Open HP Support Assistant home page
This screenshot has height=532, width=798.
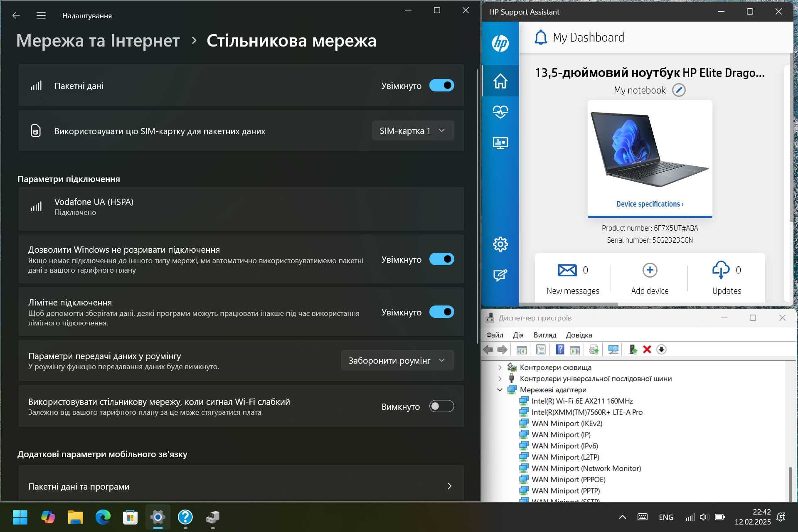[500, 81]
